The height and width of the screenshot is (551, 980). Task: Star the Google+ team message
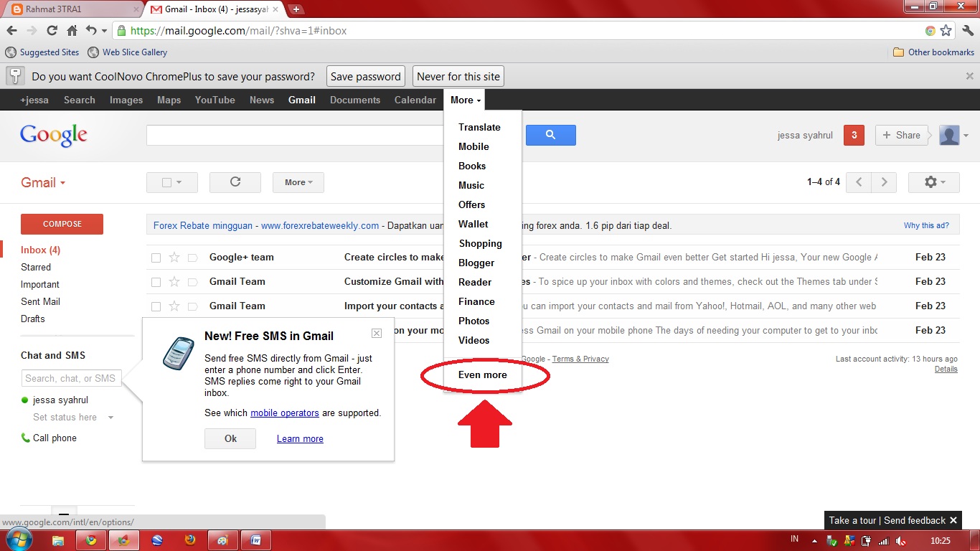(x=173, y=257)
